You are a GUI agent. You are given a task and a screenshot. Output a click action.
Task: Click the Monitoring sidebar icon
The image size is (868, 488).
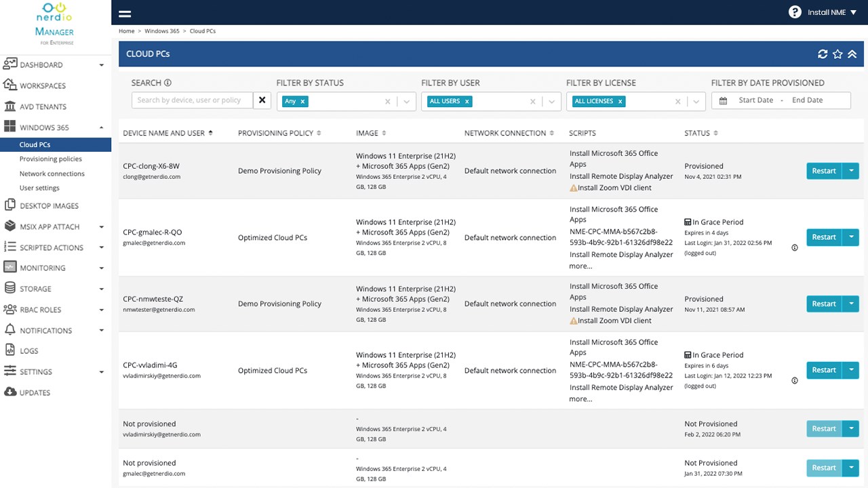[x=10, y=268]
